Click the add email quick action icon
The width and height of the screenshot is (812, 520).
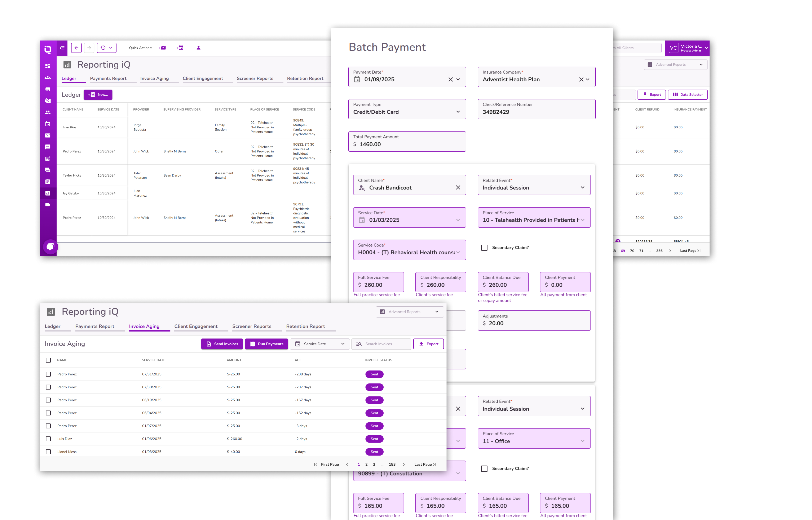coord(163,48)
